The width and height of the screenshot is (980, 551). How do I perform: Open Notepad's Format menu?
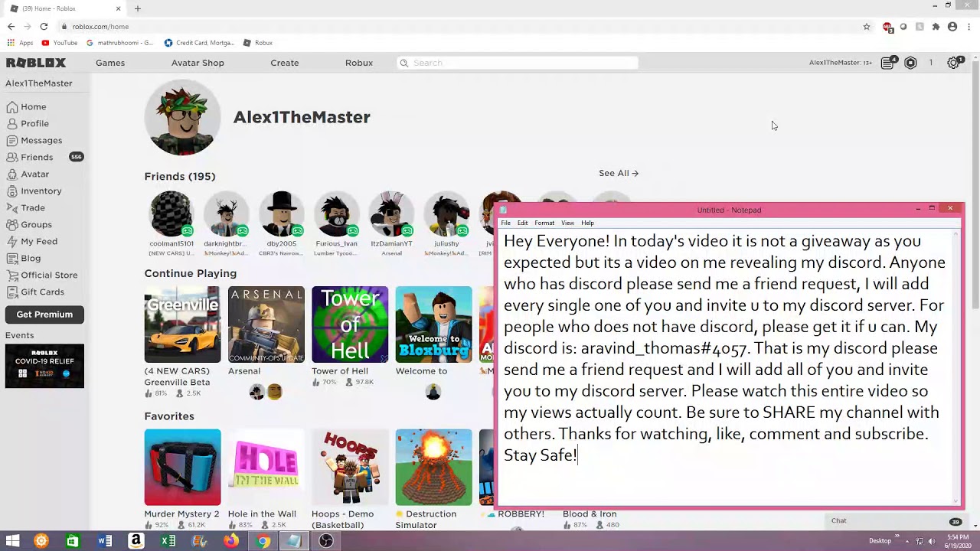(x=544, y=223)
